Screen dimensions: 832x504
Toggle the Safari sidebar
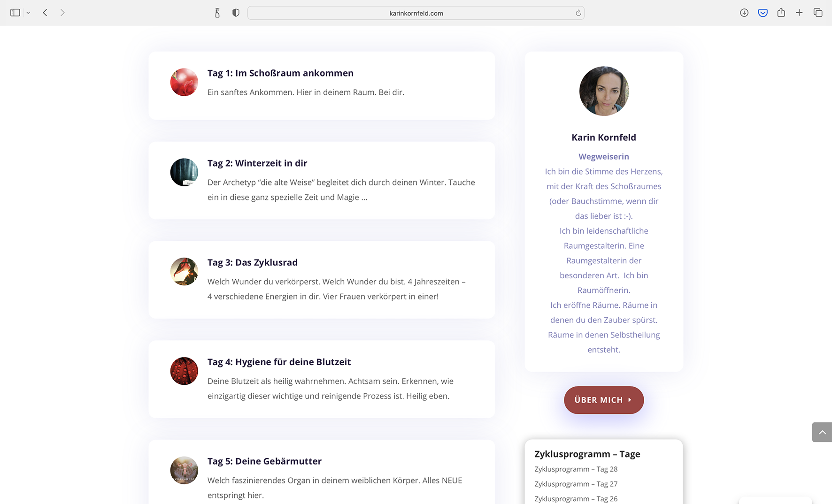15,13
